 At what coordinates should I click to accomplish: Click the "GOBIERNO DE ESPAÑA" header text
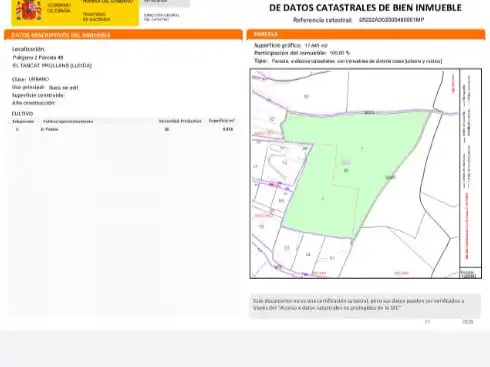pyautogui.click(x=59, y=8)
